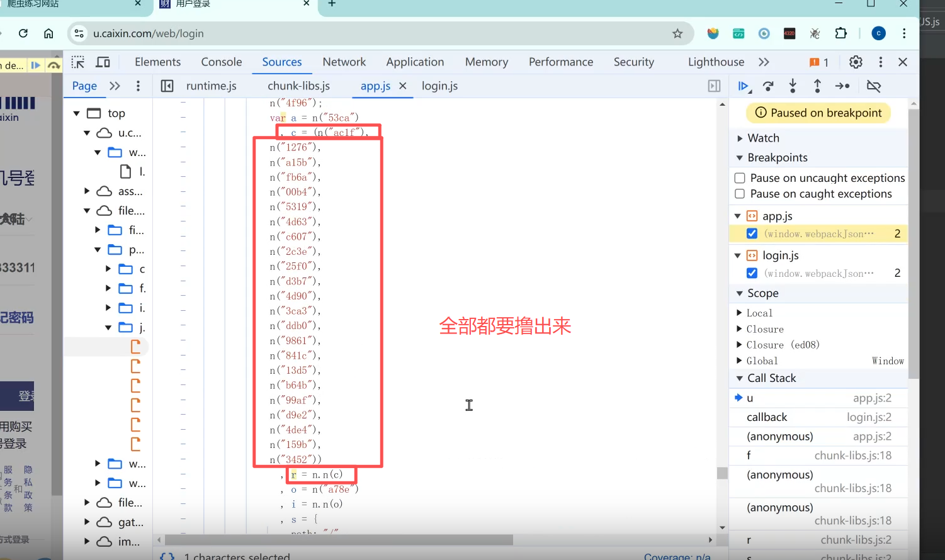The width and height of the screenshot is (945, 560).
Task: Click the inspect element picker icon
Action: pyautogui.click(x=78, y=62)
